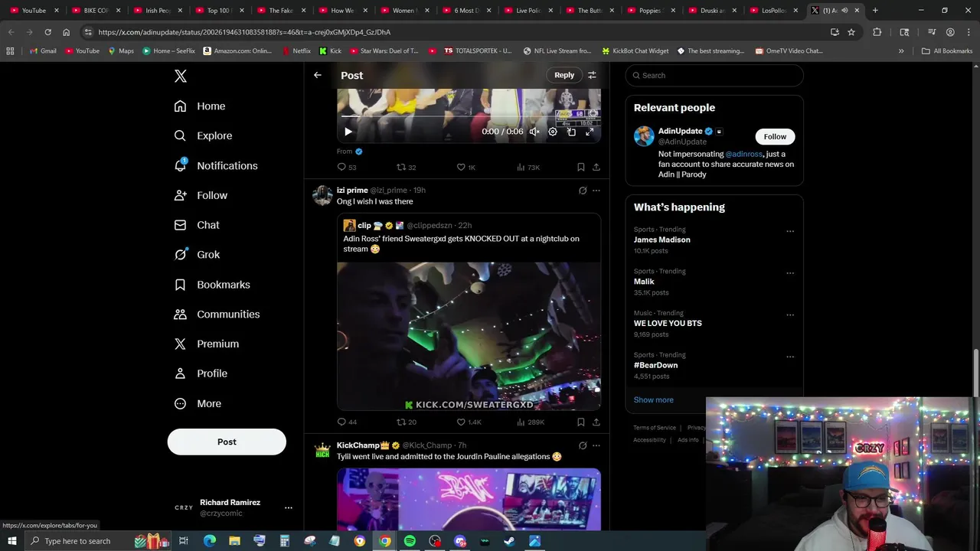980x551 pixels.
Task: Click the Windows Start button
Action: (12, 541)
